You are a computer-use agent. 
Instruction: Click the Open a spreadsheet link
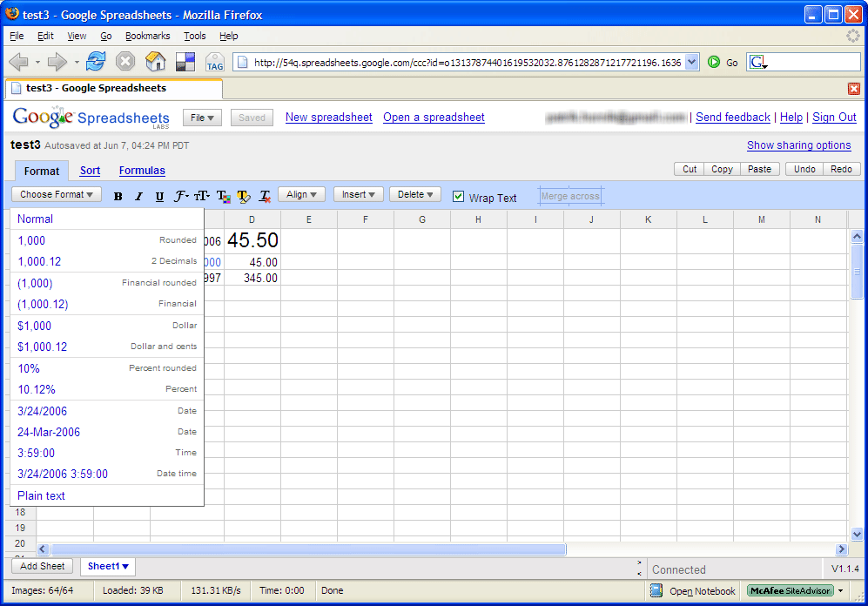click(x=434, y=118)
